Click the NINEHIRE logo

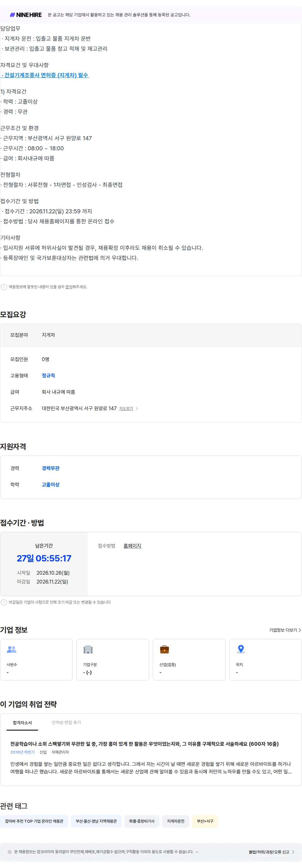pyautogui.click(x=26, y=15)
